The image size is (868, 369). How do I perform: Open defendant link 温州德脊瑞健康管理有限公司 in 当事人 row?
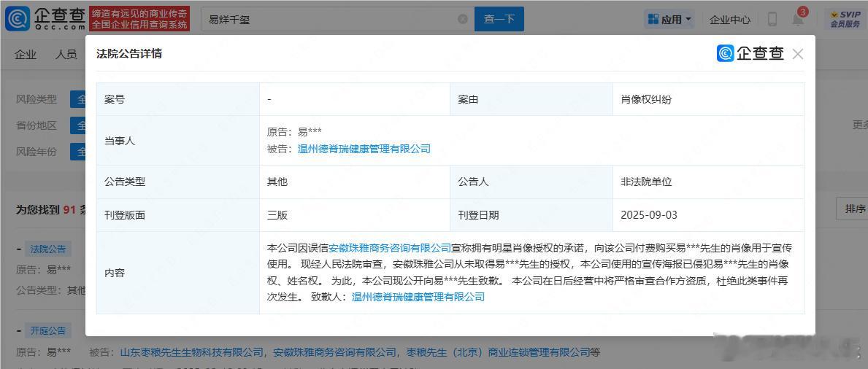[x=364, y=148]
